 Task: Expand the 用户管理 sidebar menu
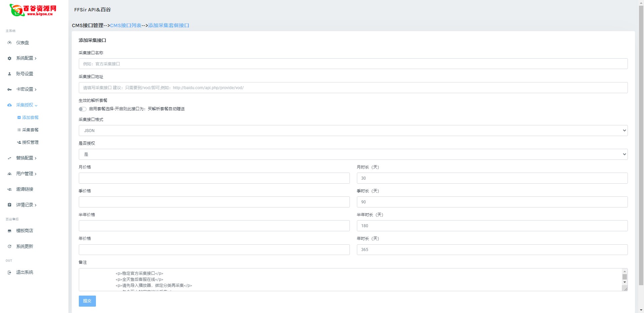[x=26, y=174]
